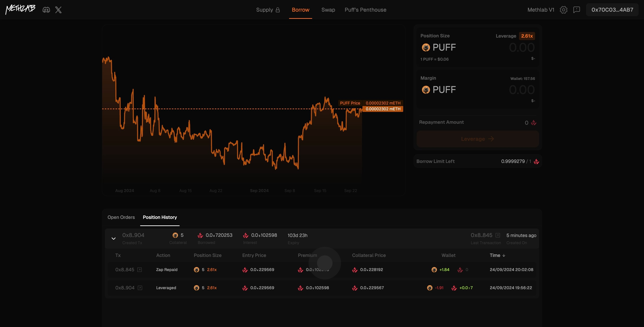Viewport: 644px width, 327px height.
Task: Click wallet address 0x70C03...4AB7 button
Action: (612, 10)
